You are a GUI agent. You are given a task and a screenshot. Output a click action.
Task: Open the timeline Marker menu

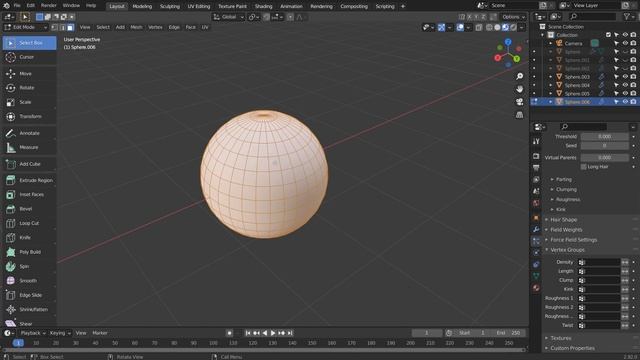tap(100, 333)
